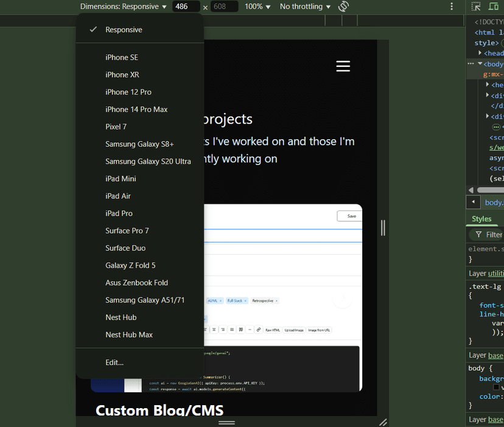Viewport: 504px width, 427px height.
Task: Click the ellipsis beside the body element
Action: pyautogui.click(x=471, y=64)
